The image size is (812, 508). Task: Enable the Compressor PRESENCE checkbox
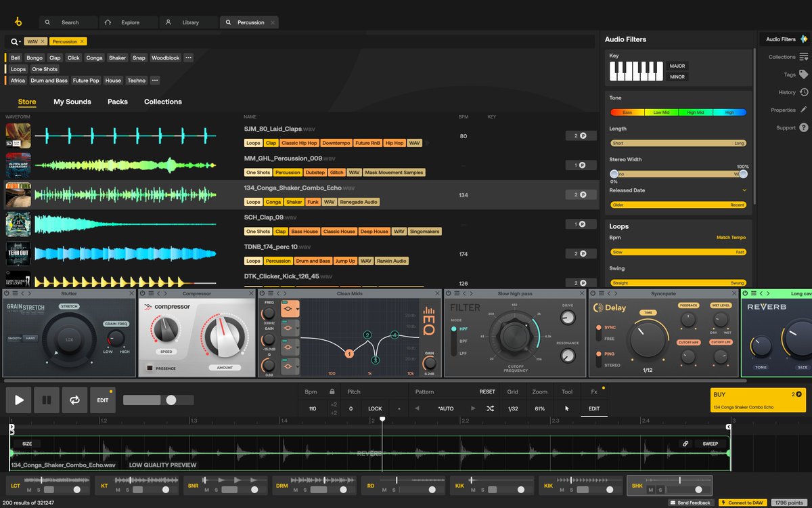click(150, 368)
